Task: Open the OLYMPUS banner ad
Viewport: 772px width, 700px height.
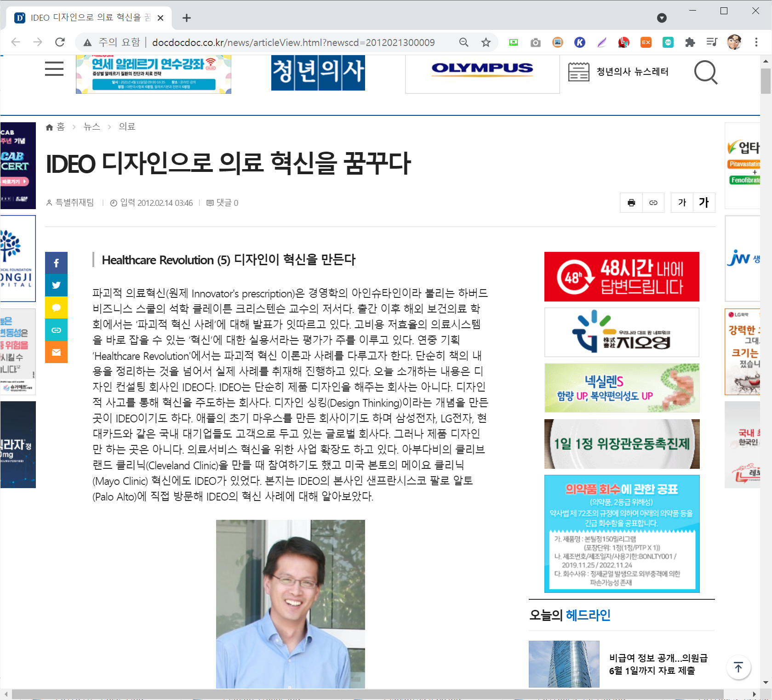Action: coord(482,74)
